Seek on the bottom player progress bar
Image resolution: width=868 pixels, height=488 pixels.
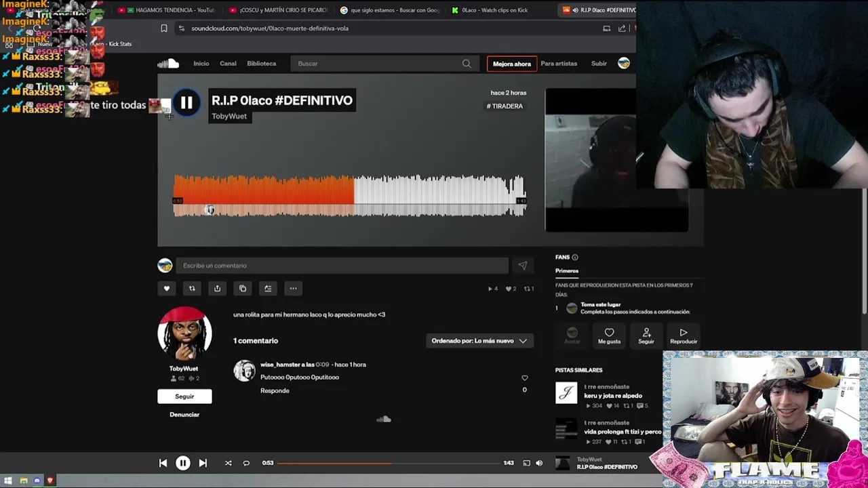[x=389, y=463]
